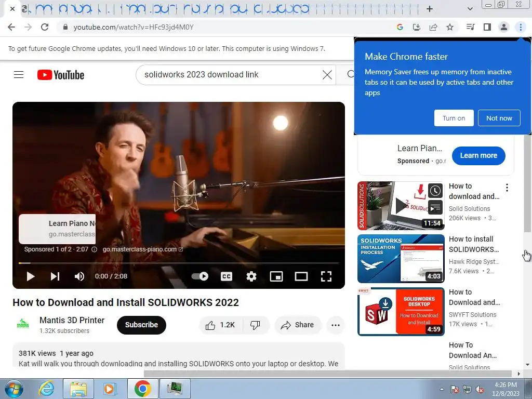The image size is (532, 399).
Task: Open Mantis 3D Printer channel name
Action: (72, 320)
